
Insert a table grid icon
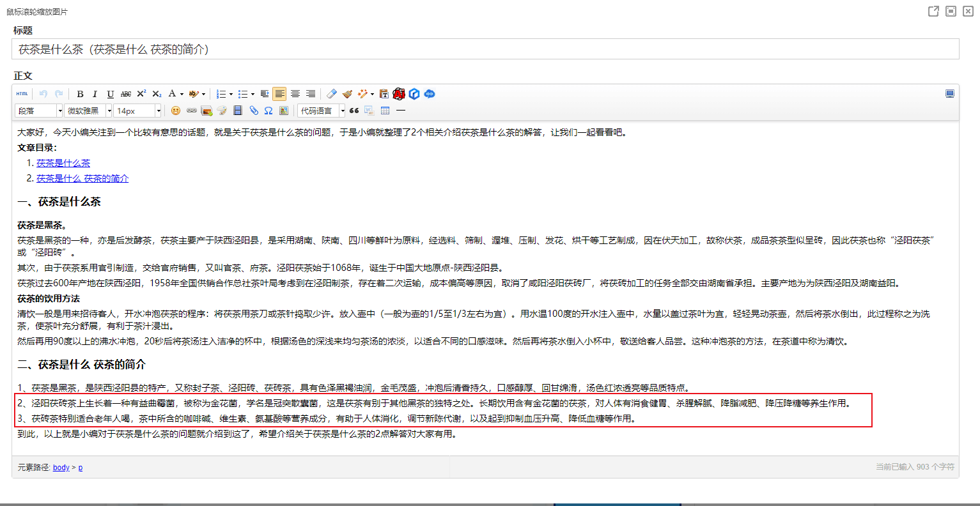point(385,111)
